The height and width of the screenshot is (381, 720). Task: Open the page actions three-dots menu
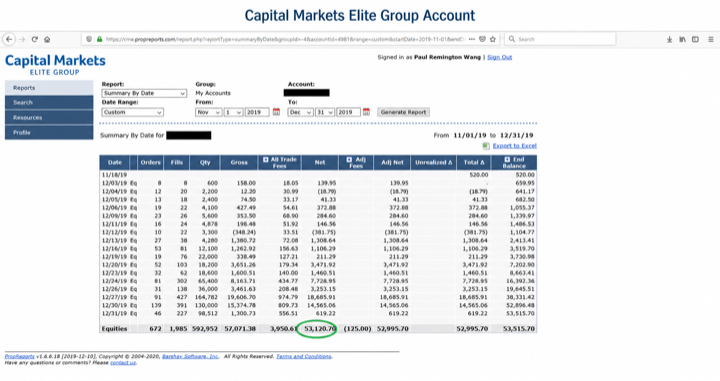[472, 39]
